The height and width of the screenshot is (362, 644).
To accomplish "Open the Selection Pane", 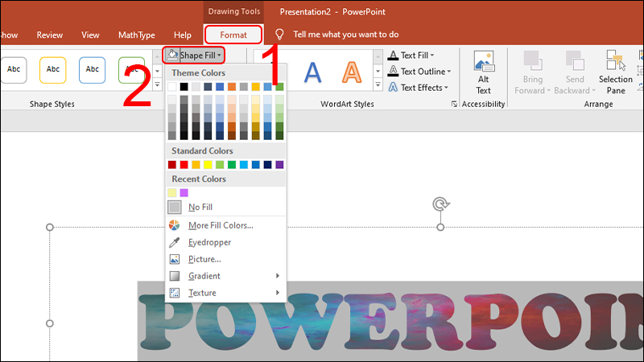I will click(x=616, y=73).
